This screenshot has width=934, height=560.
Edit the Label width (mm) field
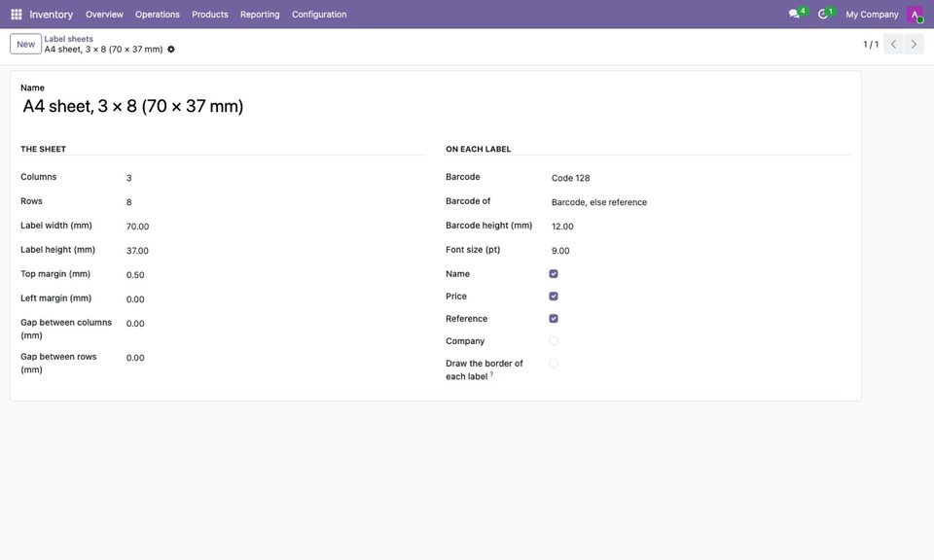[275, 227]
